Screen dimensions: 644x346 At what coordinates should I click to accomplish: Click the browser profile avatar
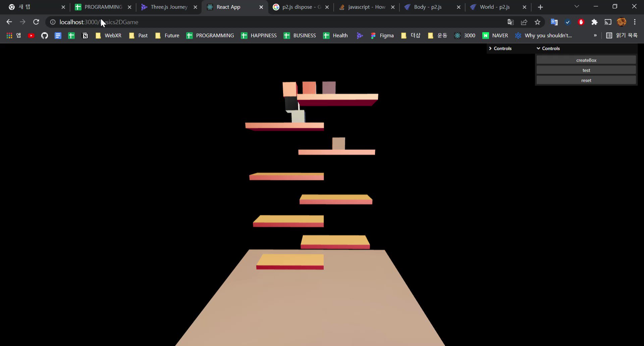(622, 22)
